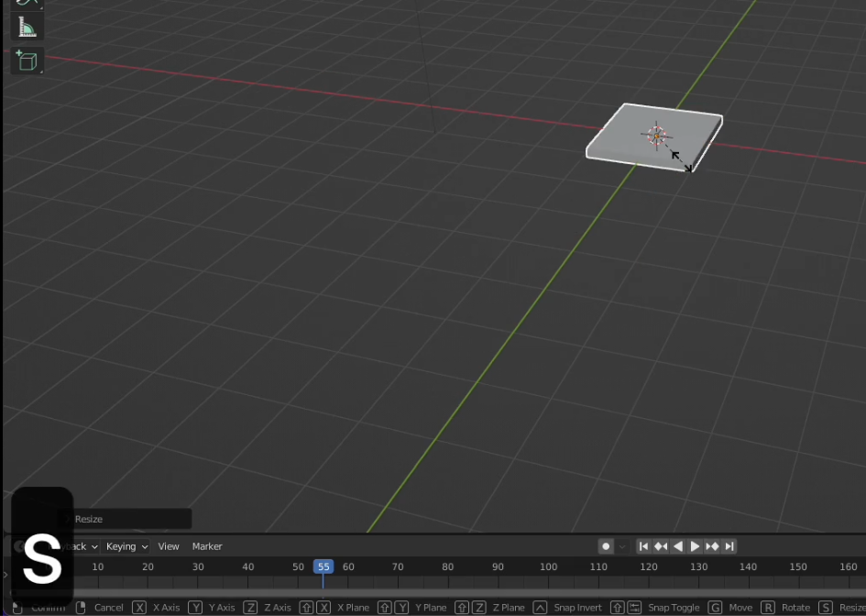866x616 pixels.
Task: Click frame number 80 on the timeline ruler
Action: (x=448, y=566)
